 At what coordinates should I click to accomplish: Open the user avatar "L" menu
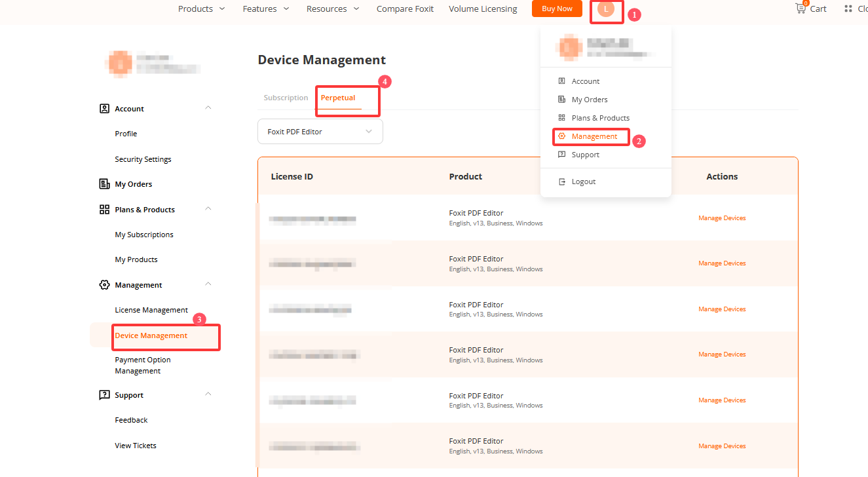click(606, 9)
